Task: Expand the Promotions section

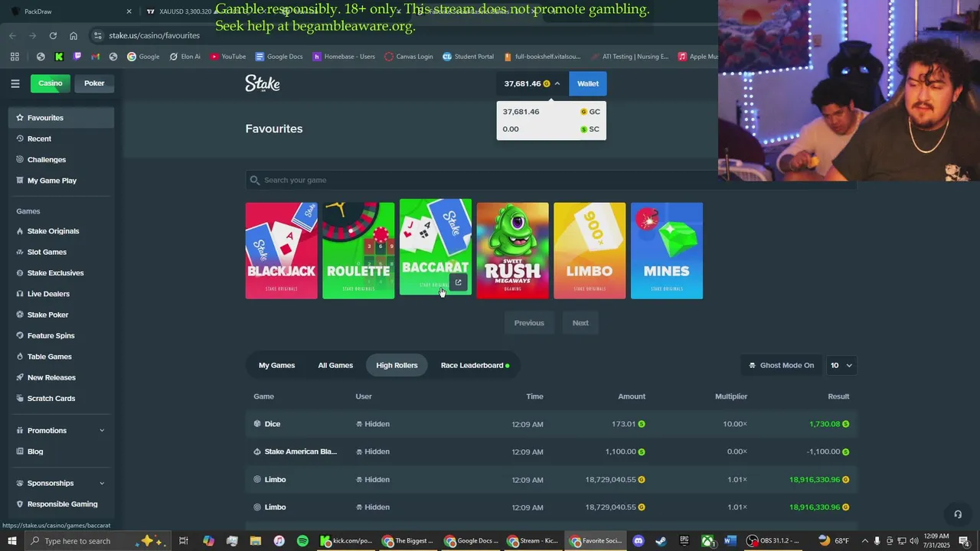Action: coord(61,430)
